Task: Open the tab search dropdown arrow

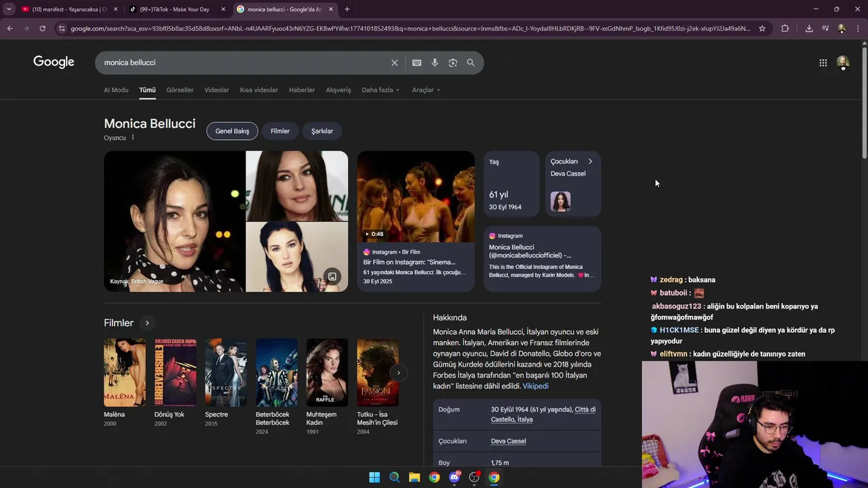Action: 9,9
